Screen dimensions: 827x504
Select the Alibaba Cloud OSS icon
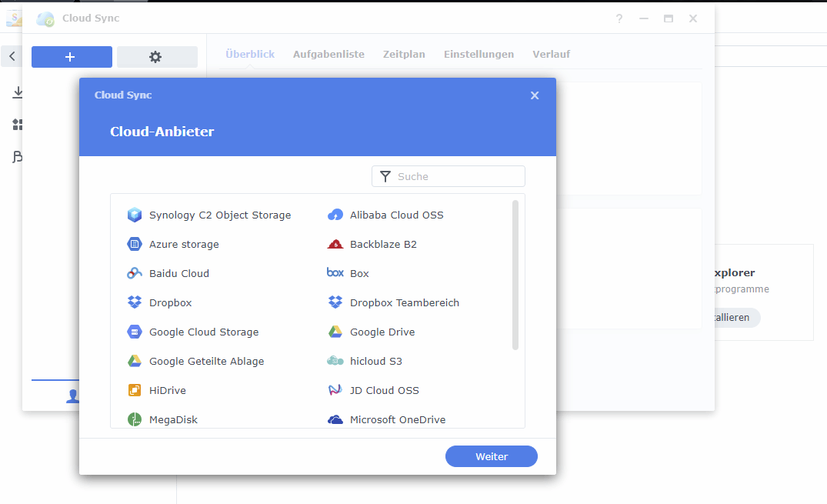[335, 215]
